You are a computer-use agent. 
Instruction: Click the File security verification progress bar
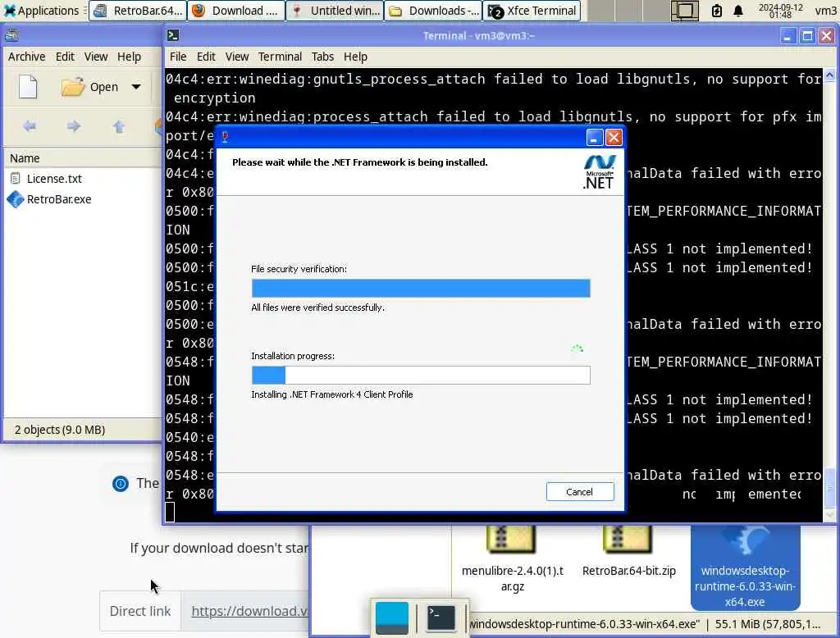(x=421, y=288)
